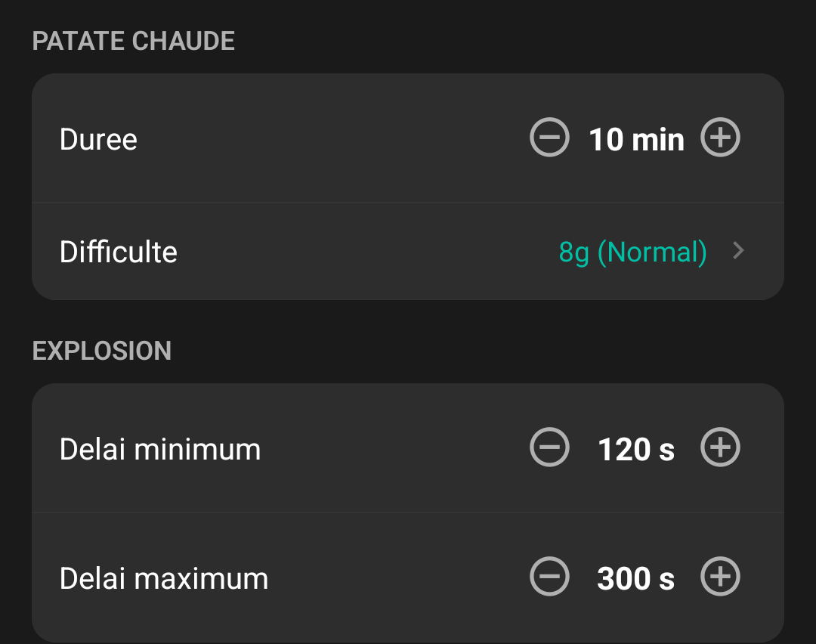Viewport: 816px width, 644px height.
Task: Click the 120 s delay value
Action: tap(635, 448)
